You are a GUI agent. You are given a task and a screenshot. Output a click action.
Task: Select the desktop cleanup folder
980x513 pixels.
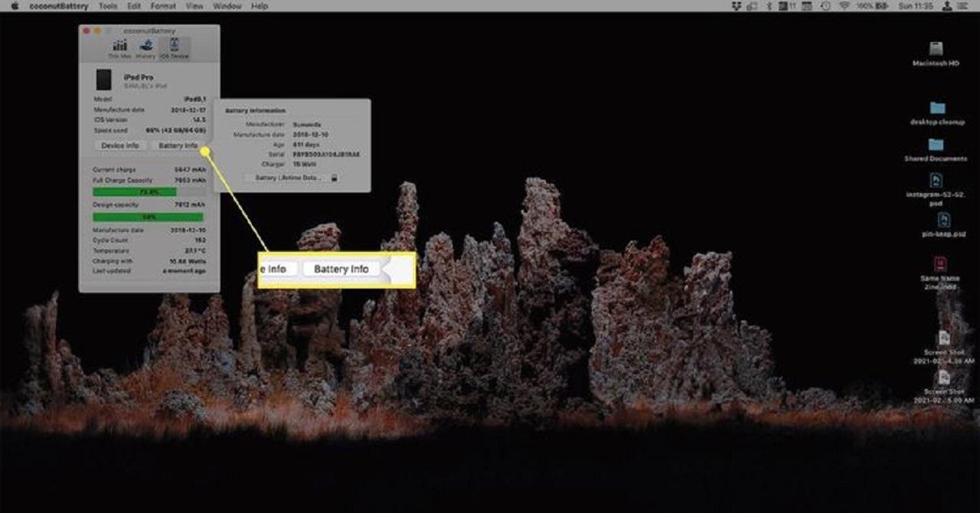[937, 109]
